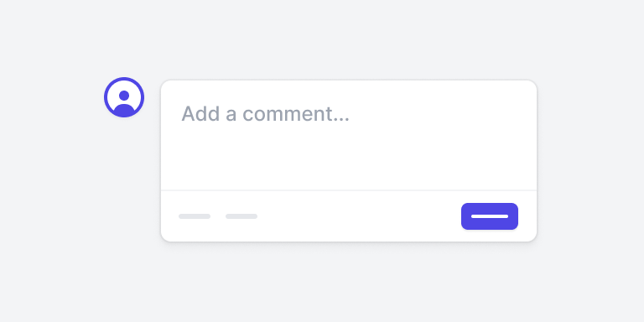Click the purple submit button
The image size is (644, 322).
(x=490, y=216)
